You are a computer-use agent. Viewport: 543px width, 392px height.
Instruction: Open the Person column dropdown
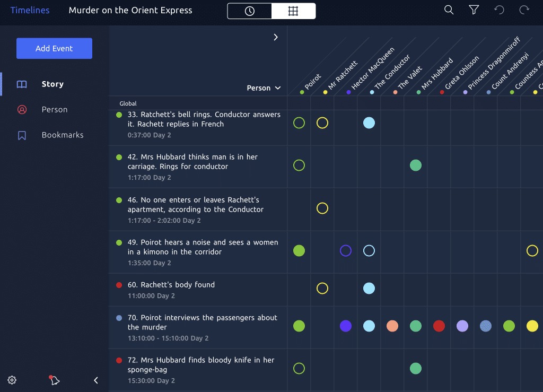tap(264, 88)
